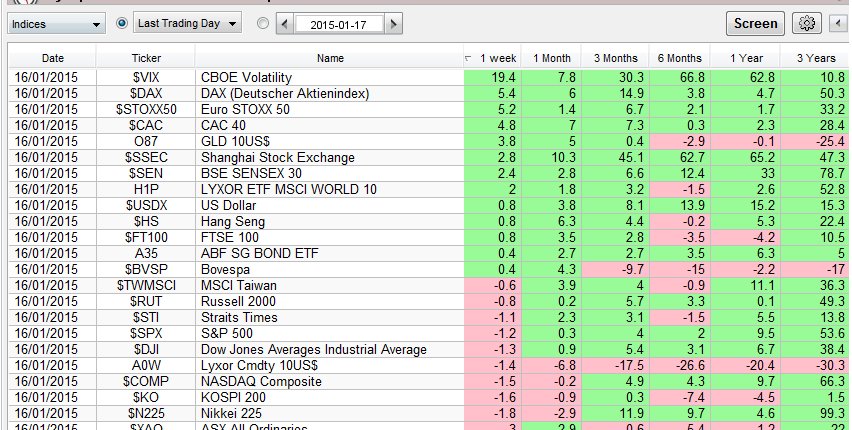Sort by the 6 Months column header
The width and height of the screenshot is (852, 430).
click(679, 58)
